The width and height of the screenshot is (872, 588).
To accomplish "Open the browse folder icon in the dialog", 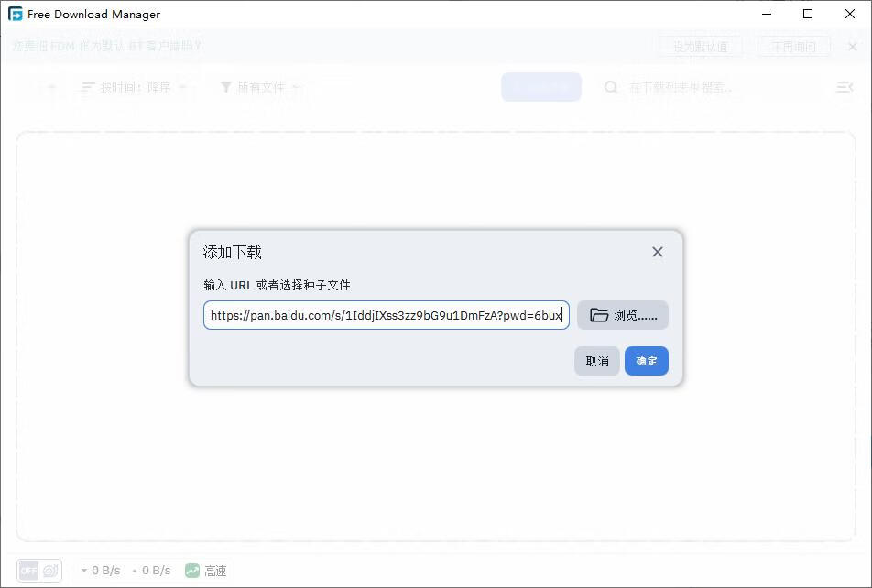I will click(x=598, y=315).
